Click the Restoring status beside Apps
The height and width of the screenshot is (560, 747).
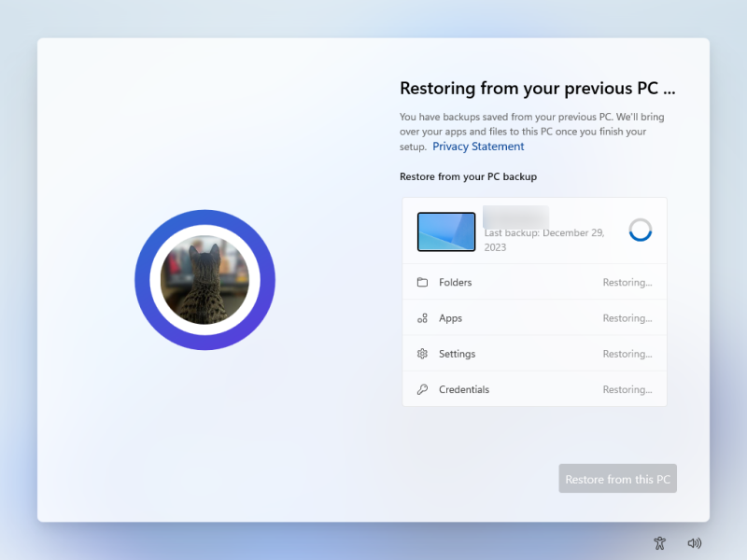[627, 318]
